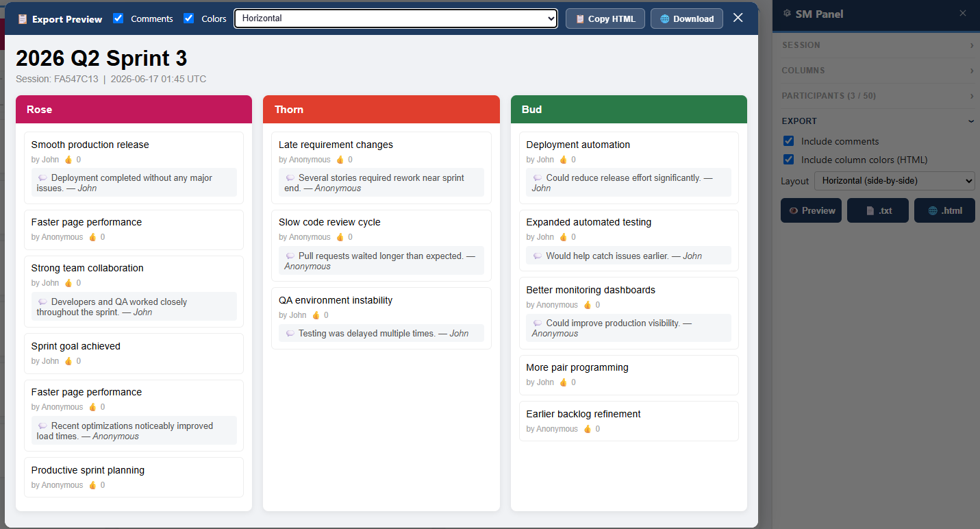The image size is (980, 529).
Task: Toggle the Comments checkbox in preview header
Action: click(x=118, y=19)
